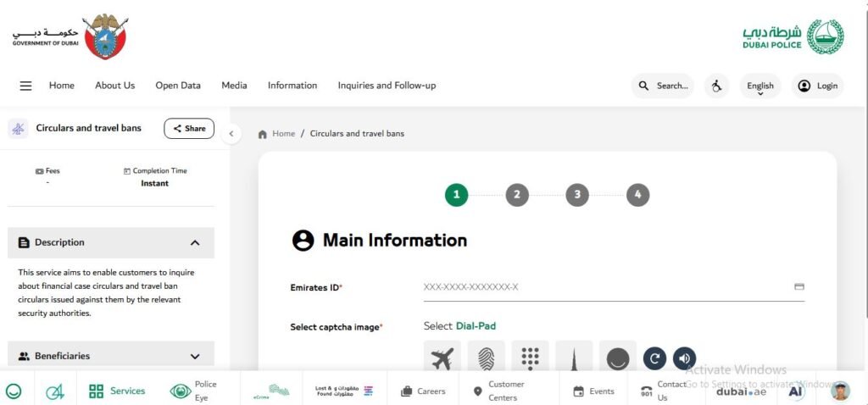Go to step 4 indicator

(637, 195)
